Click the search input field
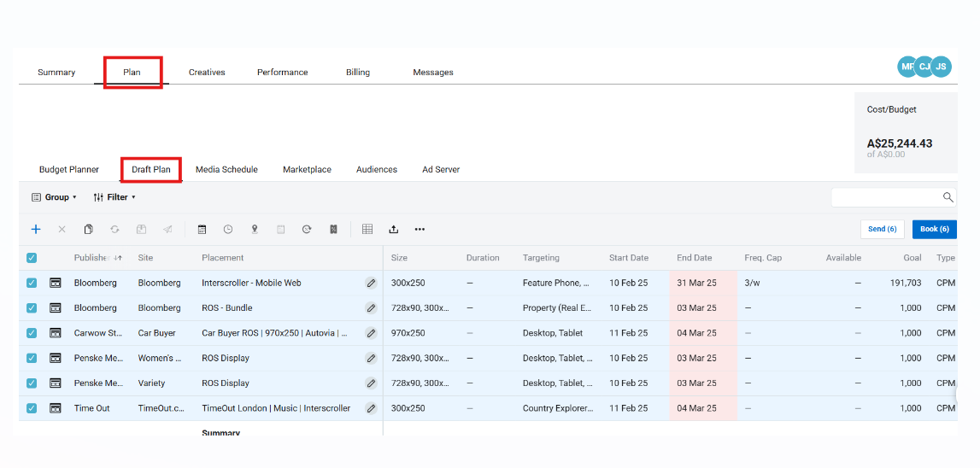980x468 pixels. [x=886, y=197]
